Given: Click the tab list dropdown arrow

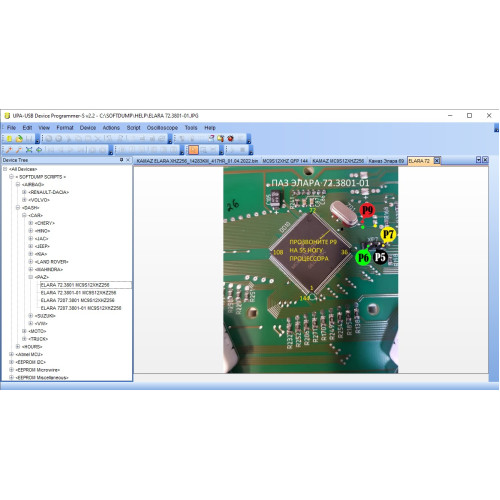Looking at the screenshot, I should point(479,160).
